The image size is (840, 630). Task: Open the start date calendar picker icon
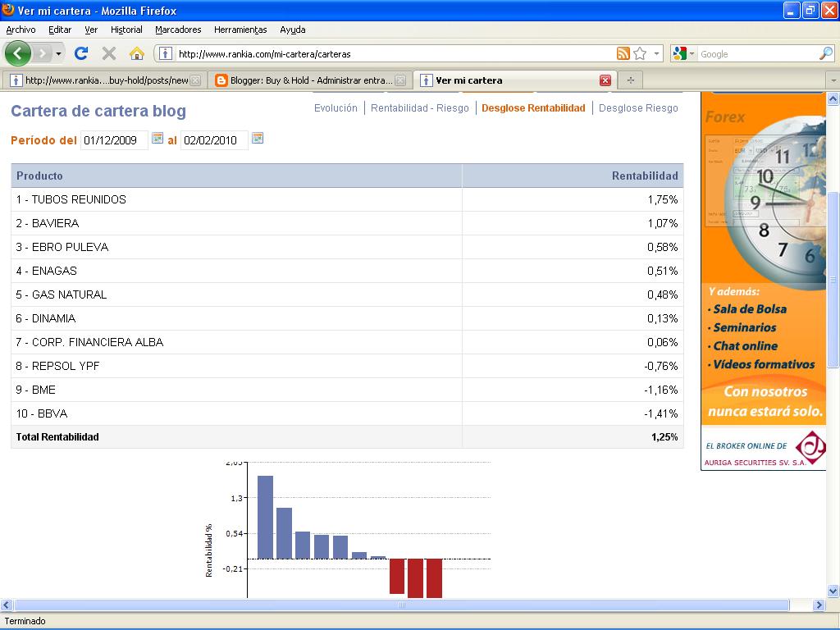(157, 139)
